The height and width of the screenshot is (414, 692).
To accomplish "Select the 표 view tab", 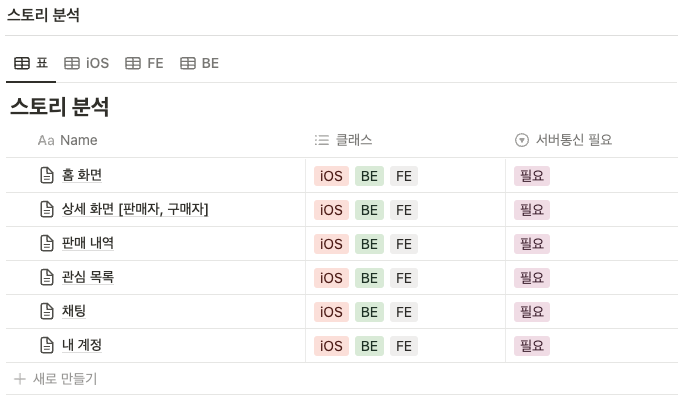I will 31,63.
